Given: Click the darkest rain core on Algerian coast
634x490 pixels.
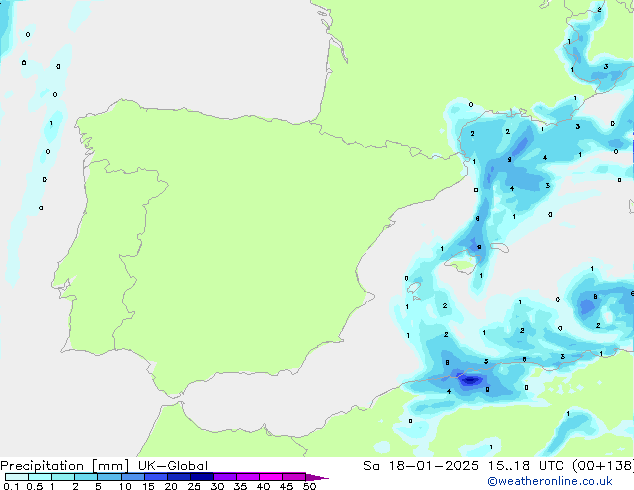Looking at the screenshot, I should coord(471,380).
